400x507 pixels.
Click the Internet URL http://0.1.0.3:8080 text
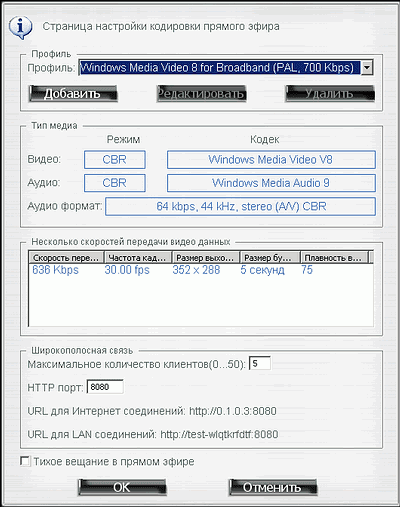(233, 411)
